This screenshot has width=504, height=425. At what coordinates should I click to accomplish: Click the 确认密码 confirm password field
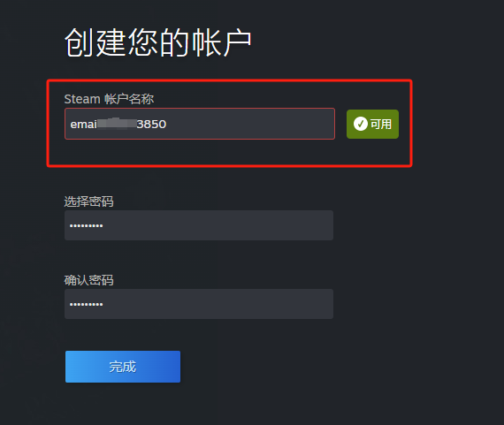[x=199, y=304]
